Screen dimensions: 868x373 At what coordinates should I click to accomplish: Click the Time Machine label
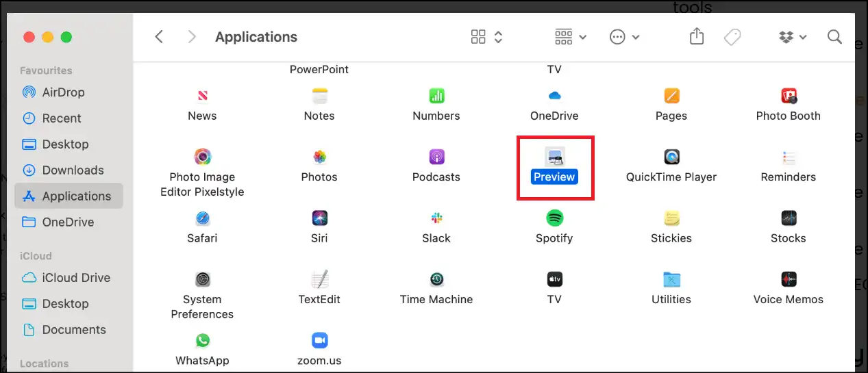tap(436, 299)
